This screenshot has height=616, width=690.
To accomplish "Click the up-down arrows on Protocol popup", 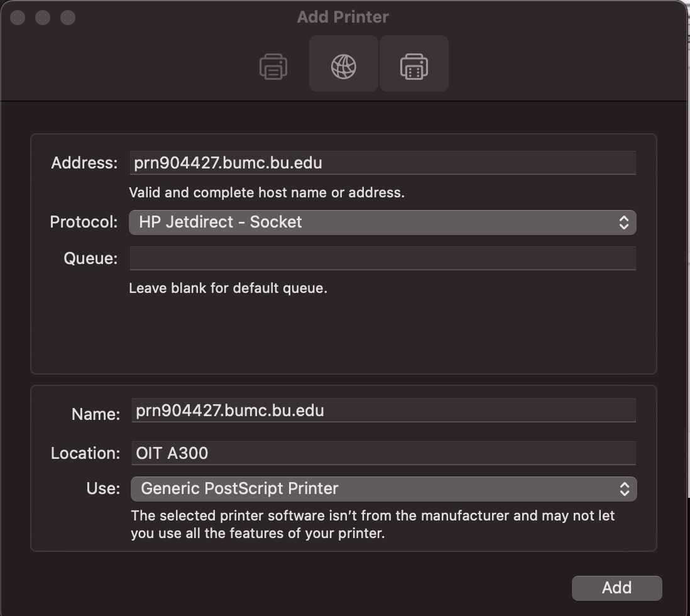I will [623, 223].
